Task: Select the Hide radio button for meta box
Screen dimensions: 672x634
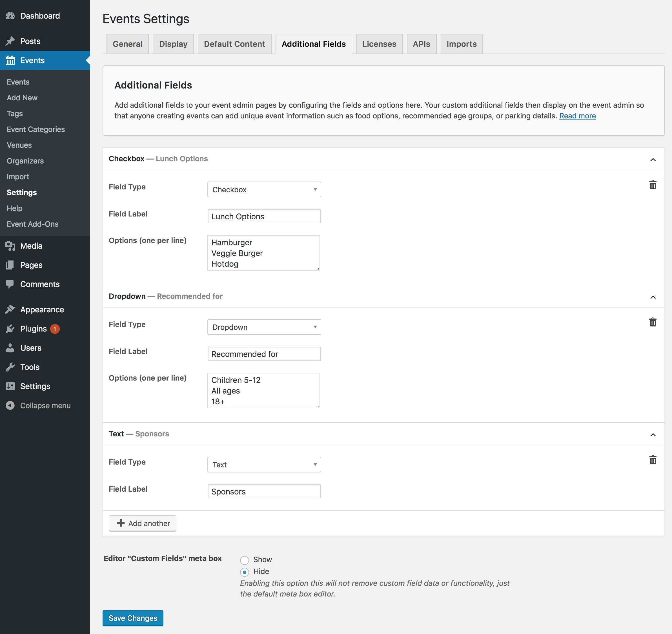Action: click(244, 571)
